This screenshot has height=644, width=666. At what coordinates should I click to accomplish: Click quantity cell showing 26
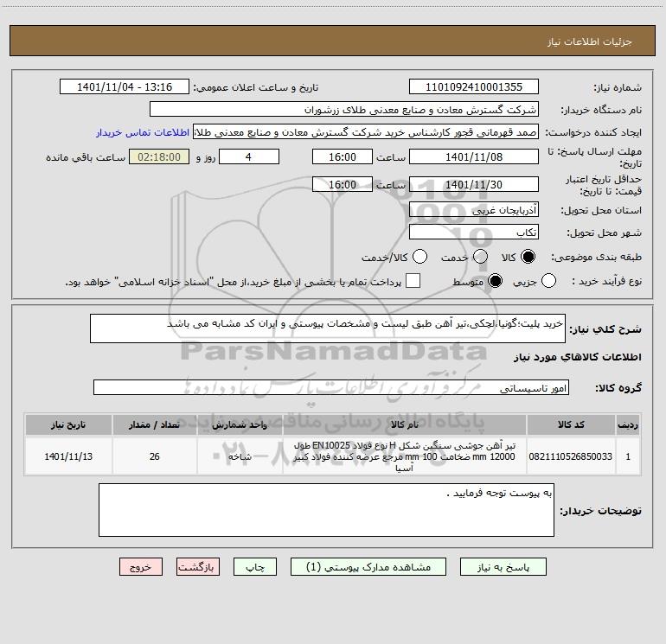tap(155, 456)
